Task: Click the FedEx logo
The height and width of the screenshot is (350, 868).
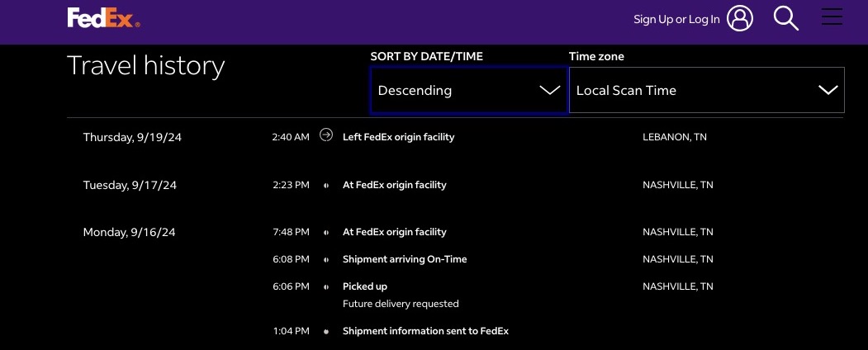Action: click(x=103, y=18)
